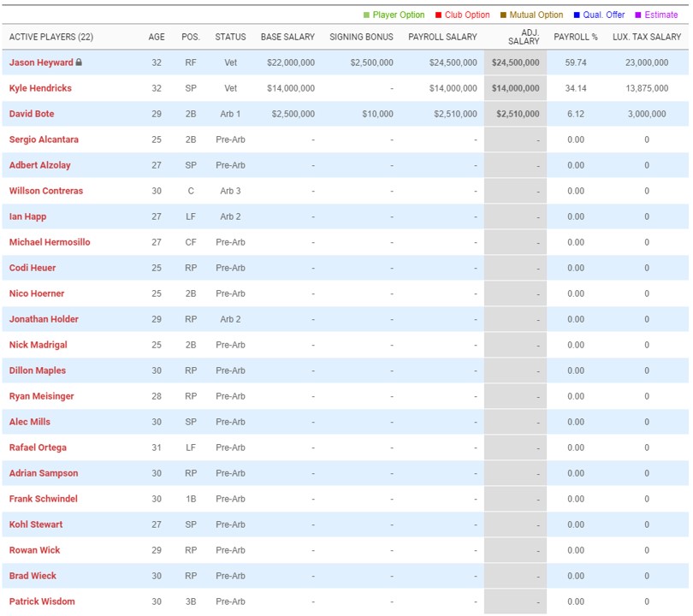Viewport: 693px width, 616px height.
Task: Sort by the STATUS column header
Action: (230, 37)
